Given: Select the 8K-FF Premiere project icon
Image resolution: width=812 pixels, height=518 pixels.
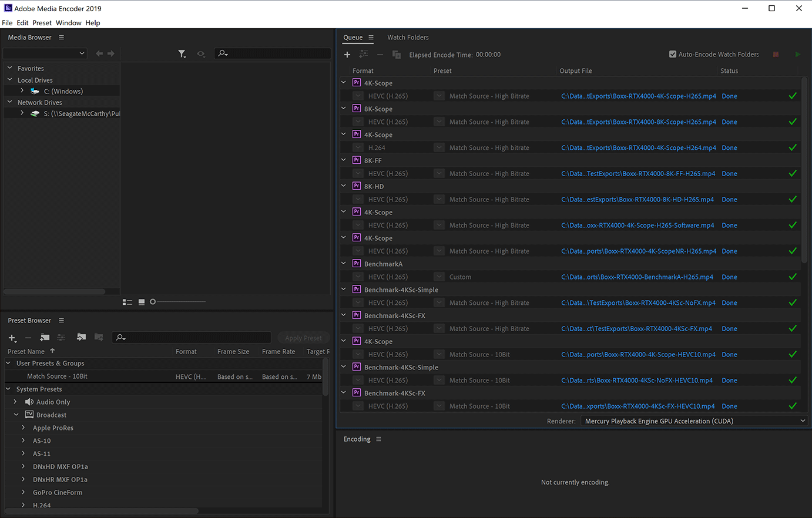Looking at the screenshot, I should pos(357,160).
